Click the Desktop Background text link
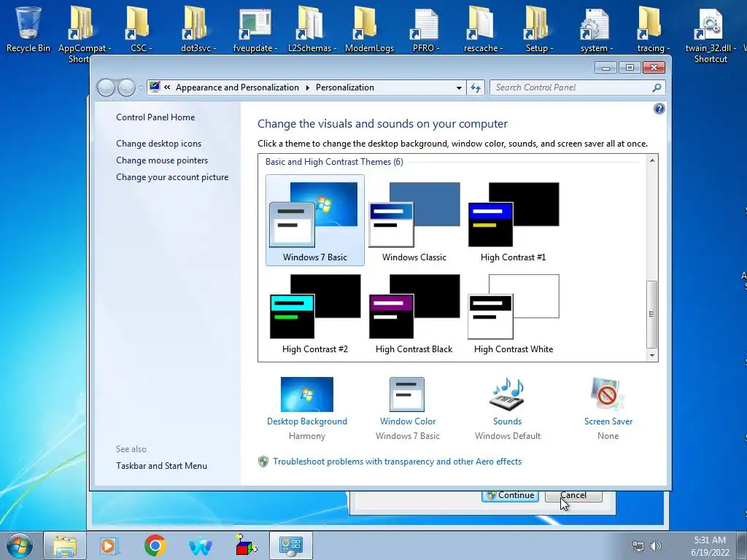The image size is (747, 560). 307,421
